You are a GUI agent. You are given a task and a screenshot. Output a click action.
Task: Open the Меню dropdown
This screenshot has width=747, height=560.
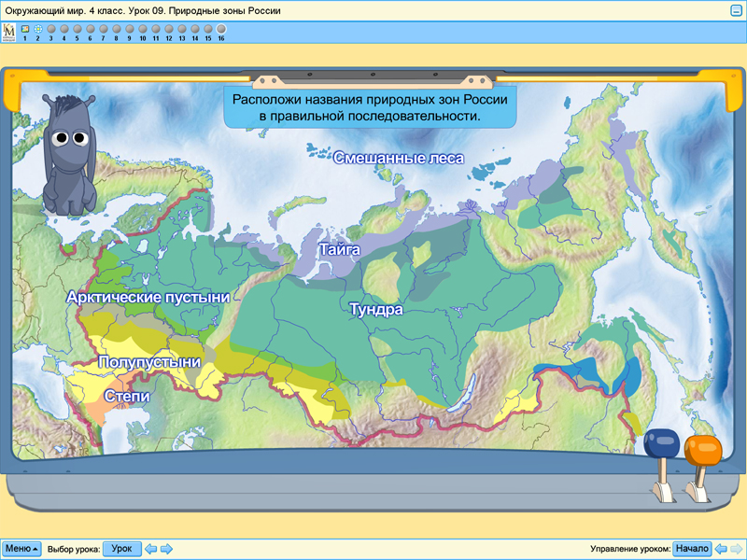(x=21, y=549)
